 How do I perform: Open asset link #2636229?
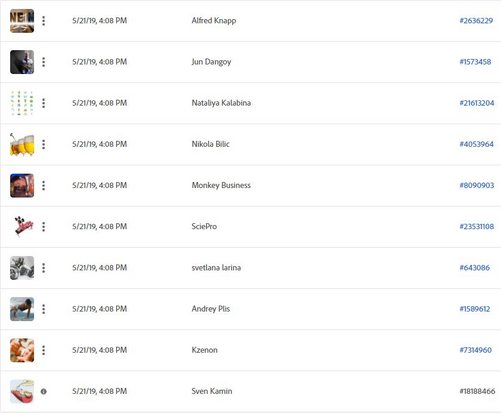click(x=476, y=21)
